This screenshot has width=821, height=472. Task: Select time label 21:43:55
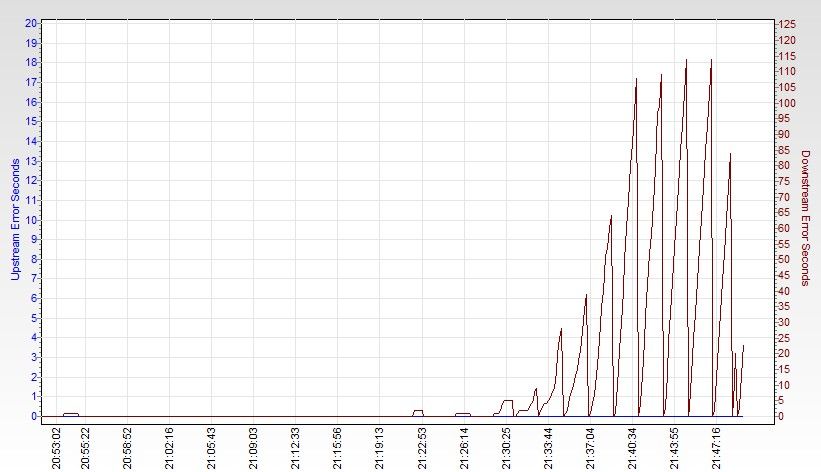point(674,448)
